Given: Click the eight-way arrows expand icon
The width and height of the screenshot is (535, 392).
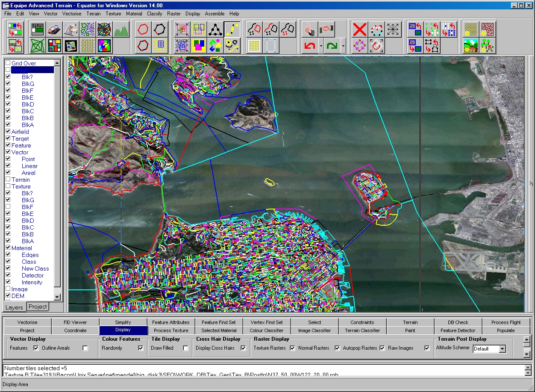Looking at the screenshot, I should pos(393,29).
